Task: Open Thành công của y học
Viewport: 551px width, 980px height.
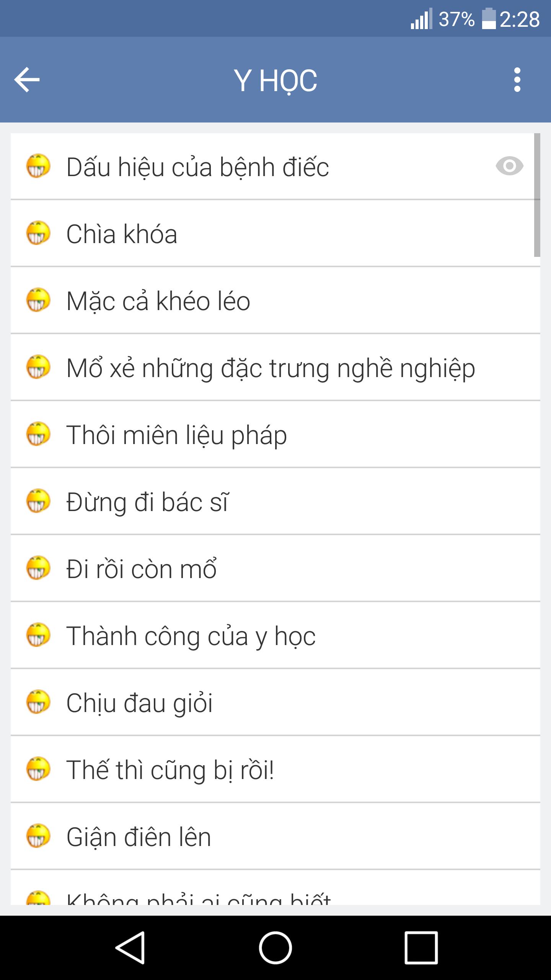Action: [275, 635]
